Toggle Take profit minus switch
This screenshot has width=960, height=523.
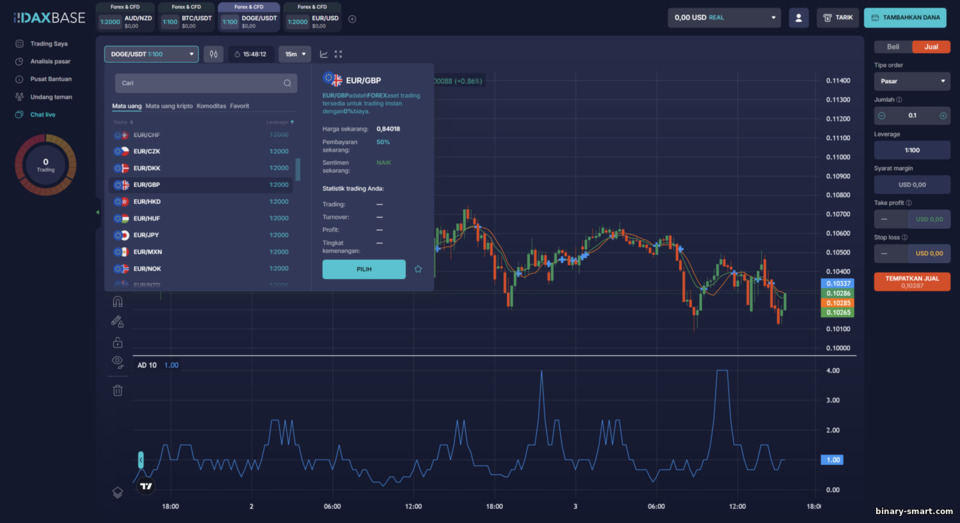tap(883, 219)
